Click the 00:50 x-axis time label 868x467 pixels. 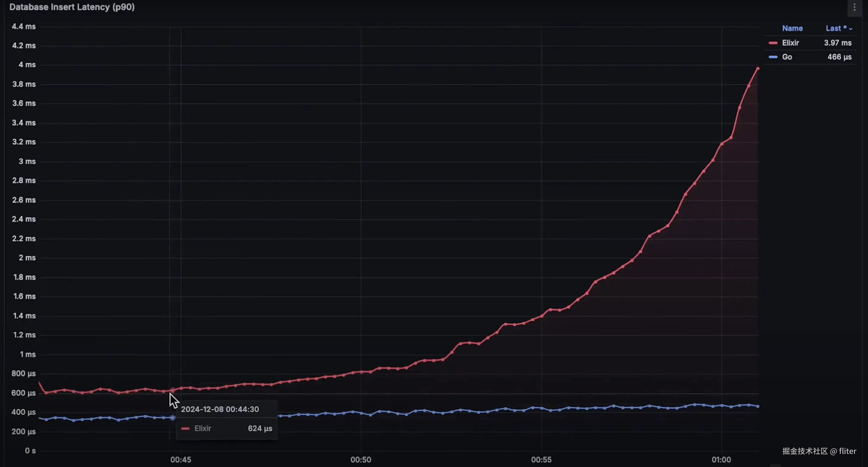[361, 460]
